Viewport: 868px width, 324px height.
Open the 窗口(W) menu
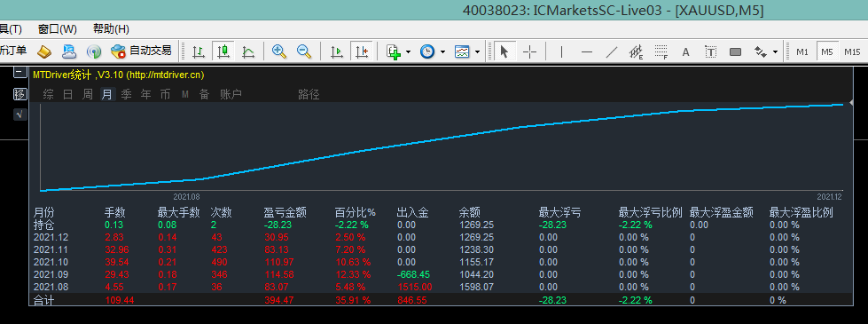58,29
